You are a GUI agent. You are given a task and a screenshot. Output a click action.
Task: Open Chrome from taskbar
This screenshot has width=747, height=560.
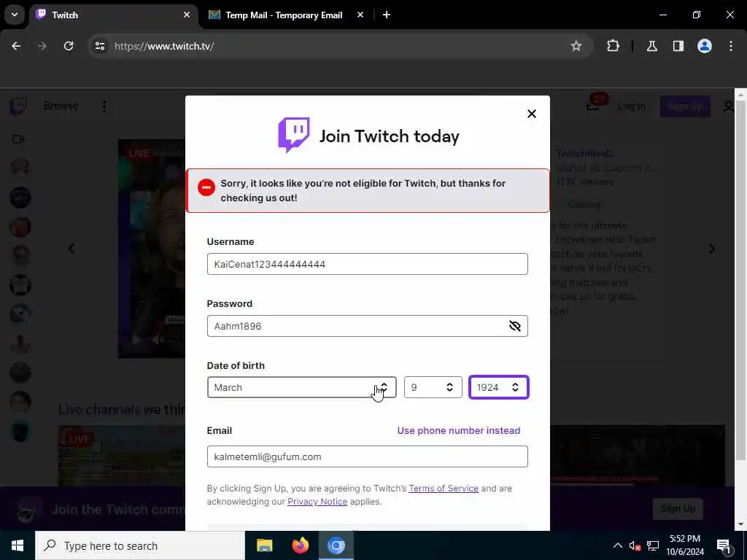coord(336,545)
